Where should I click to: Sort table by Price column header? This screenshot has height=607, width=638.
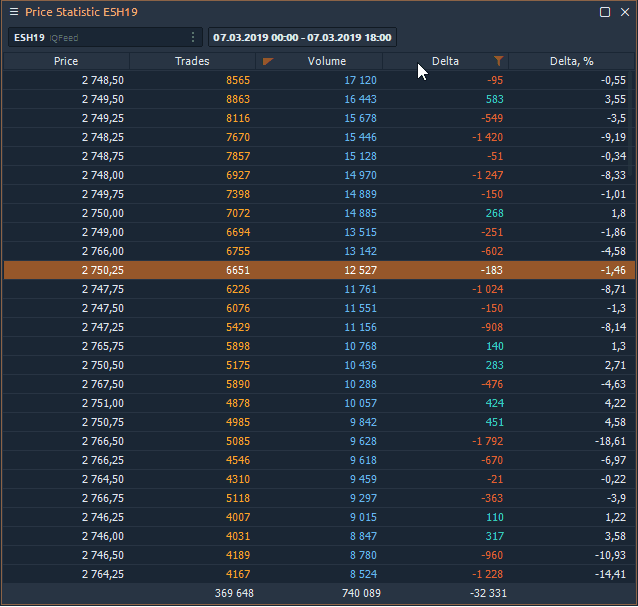(x=66, y=62)
